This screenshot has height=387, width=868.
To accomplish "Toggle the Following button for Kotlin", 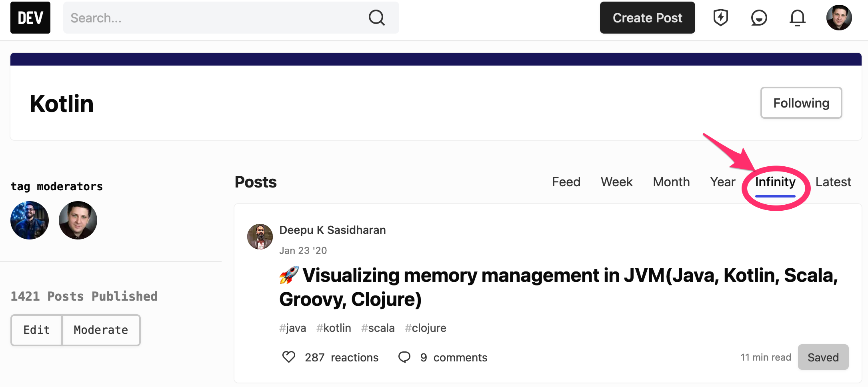I will (801, 103).
